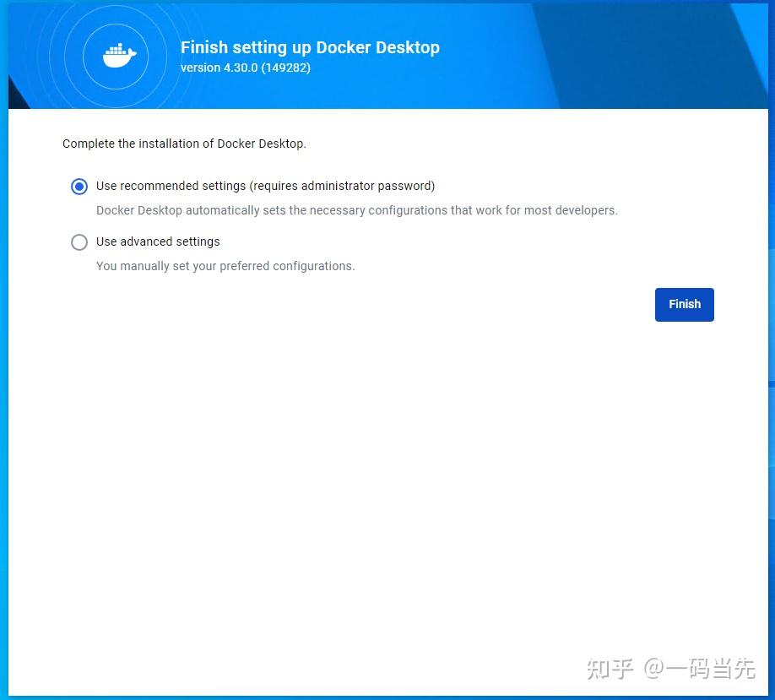The height and width of the screenshot is (700, 775).
Task: Click the build number 149282 in the header
Action: [x=285, y=68]
